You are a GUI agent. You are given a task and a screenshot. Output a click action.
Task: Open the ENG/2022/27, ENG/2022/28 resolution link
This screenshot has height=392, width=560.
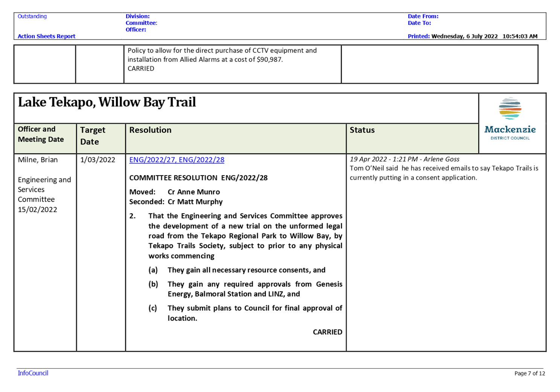(x=177, y=160)
